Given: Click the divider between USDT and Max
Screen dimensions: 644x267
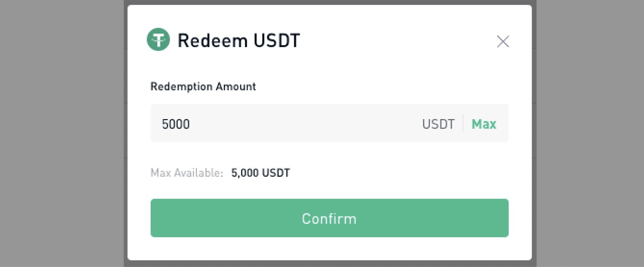Looking at the screenshot, I should (x=463, y=123).
